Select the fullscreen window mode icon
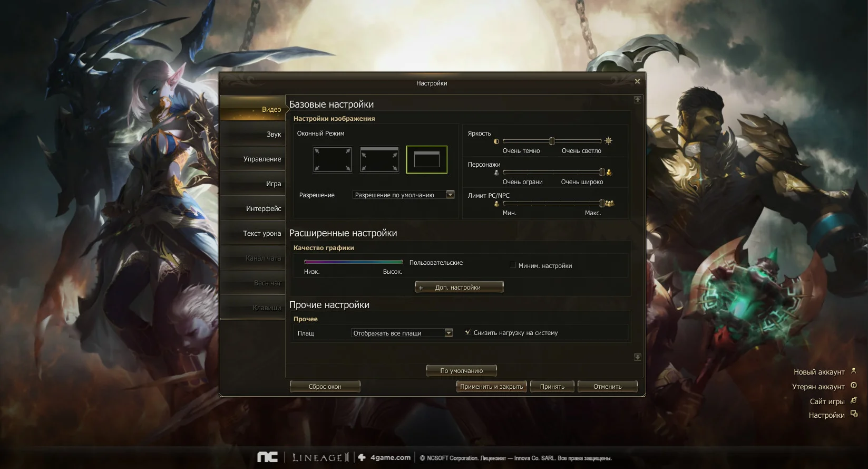This screenshot has height=469, width=868. [333, 159]
